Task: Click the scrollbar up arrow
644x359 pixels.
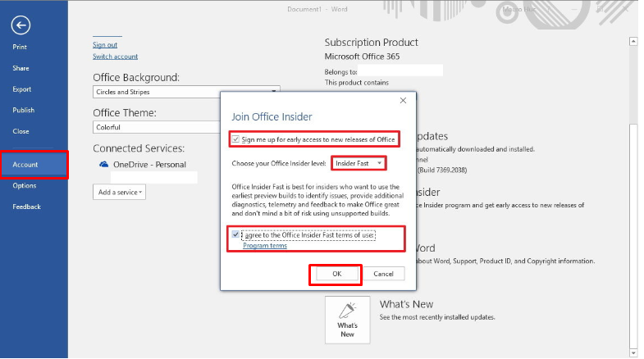Action: tap(633, 42)
